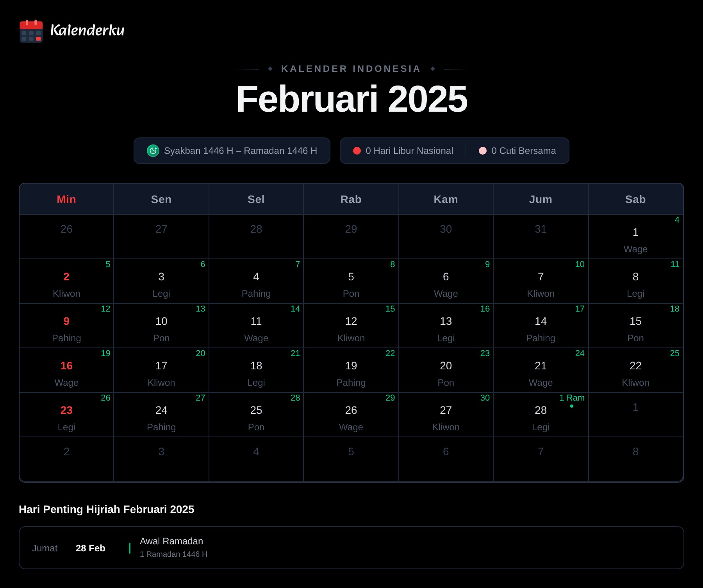Select Sunday 23 Legi cell
The width and height of the screenshot is (703, 588).
[66, 415]
